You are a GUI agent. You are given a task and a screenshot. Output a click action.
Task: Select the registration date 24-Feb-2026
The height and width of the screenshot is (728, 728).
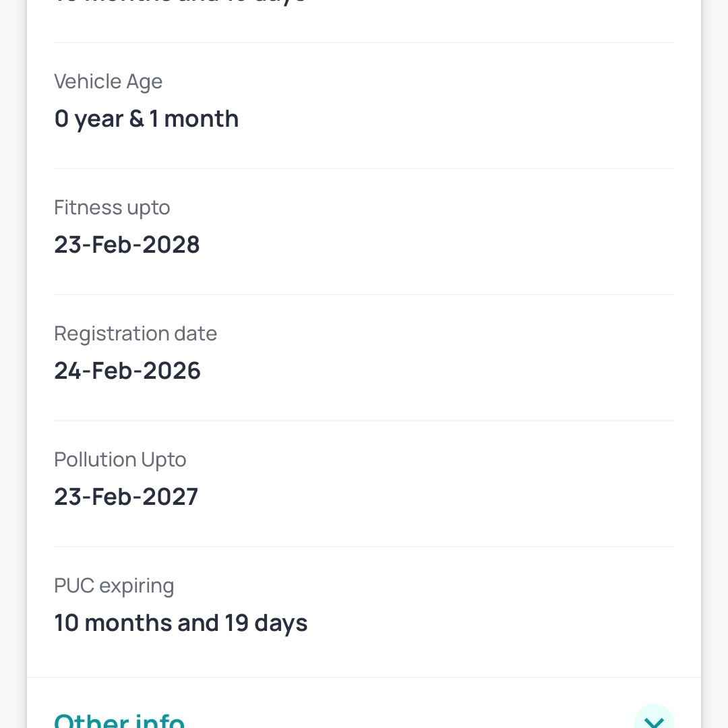(127, 371)
